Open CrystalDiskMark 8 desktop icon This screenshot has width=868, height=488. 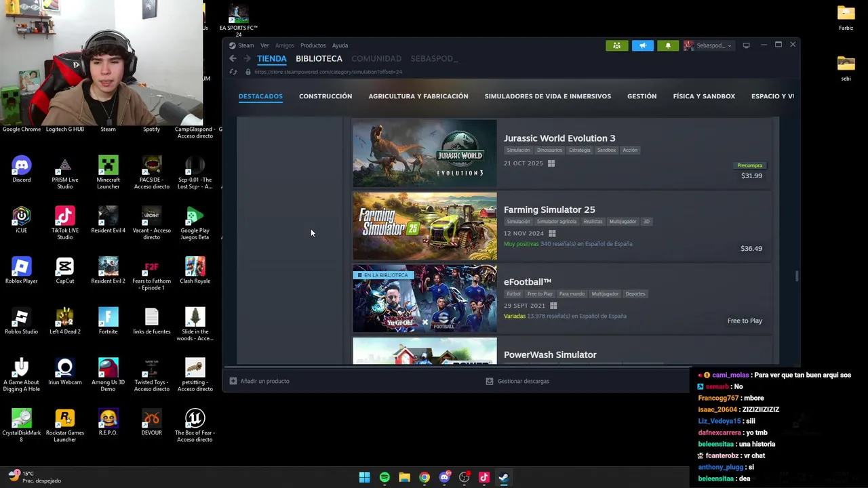click(22, 426)
